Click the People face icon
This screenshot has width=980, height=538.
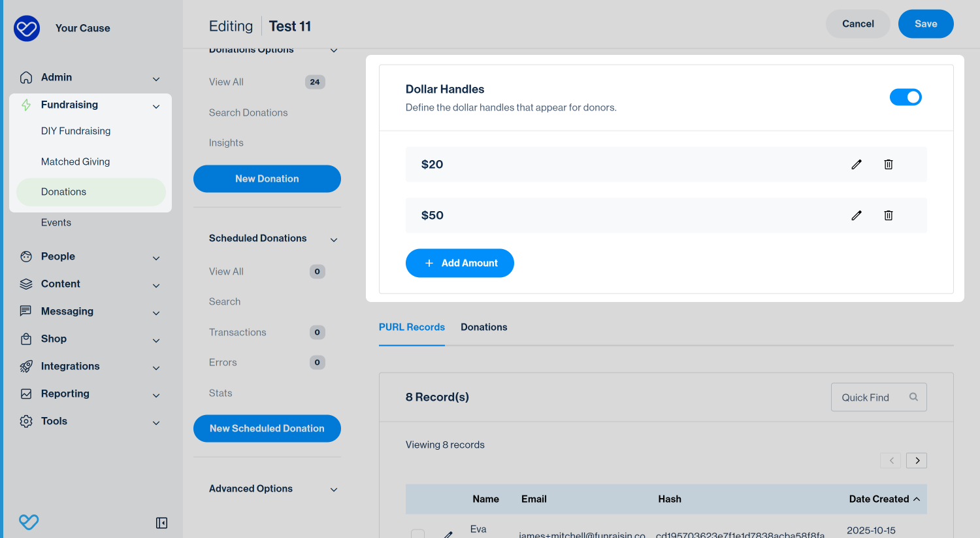coord(26,256)
